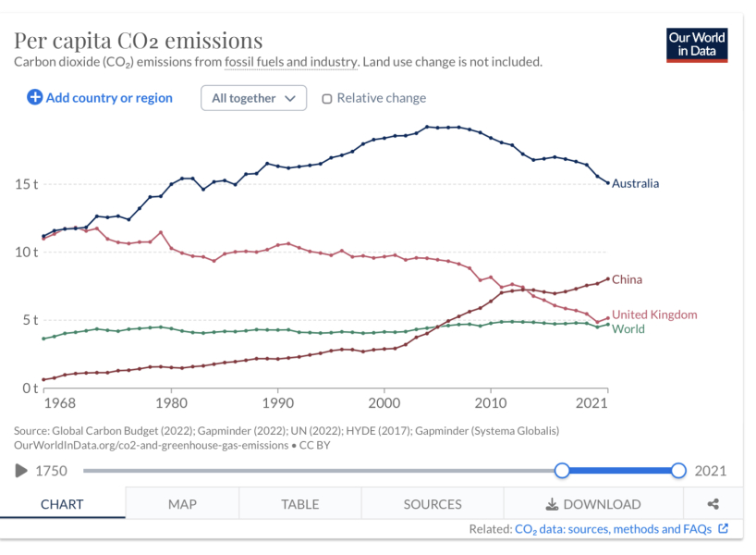Open the Our World in Data logo
Screen dimensions: 756x555
(x=697, y=45)
